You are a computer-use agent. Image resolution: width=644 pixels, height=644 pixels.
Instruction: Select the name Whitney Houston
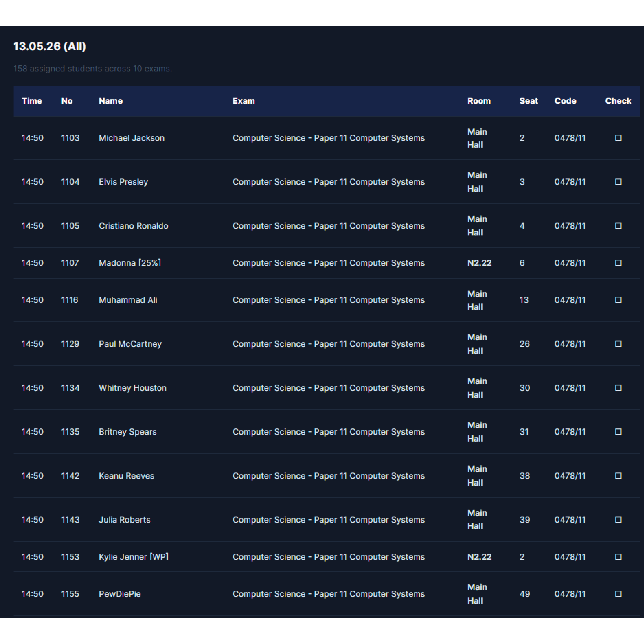pos(133,388)
